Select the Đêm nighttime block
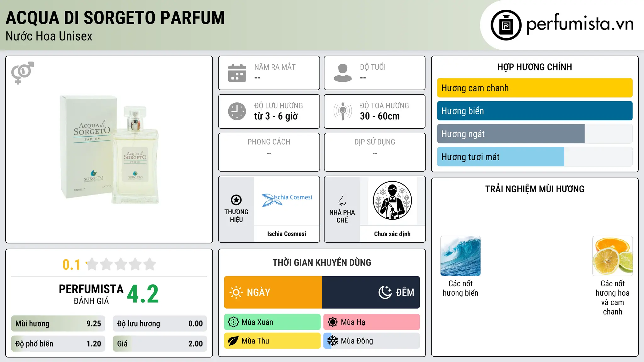Screen dimensions: 644x362 [x=371, y=292]
